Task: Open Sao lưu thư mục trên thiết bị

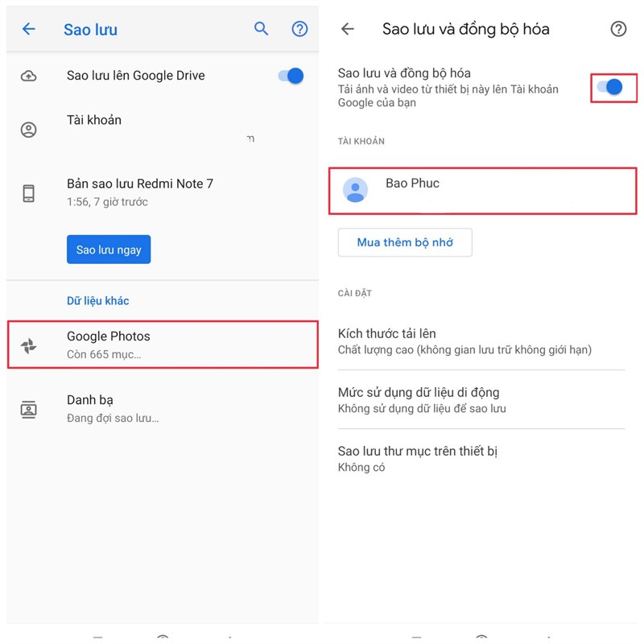Action: (x=481, y=459)
